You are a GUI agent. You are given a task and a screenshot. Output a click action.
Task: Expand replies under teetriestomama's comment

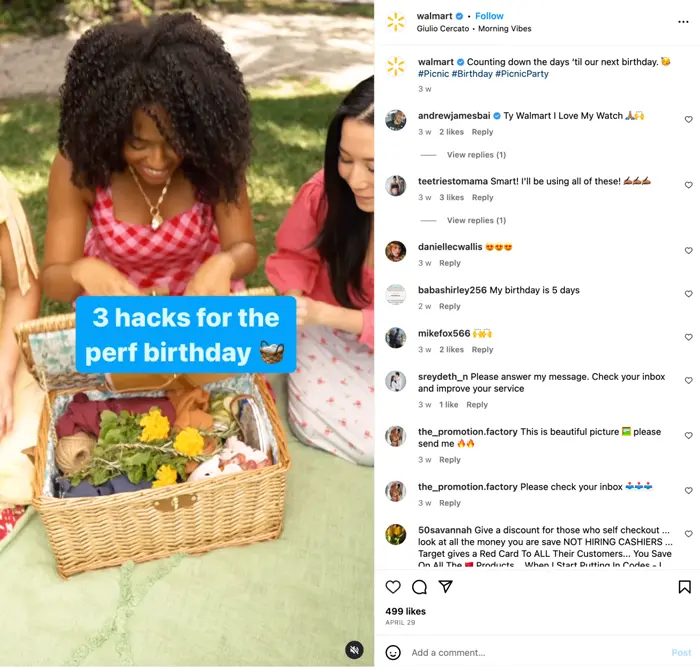coord(476,221)
